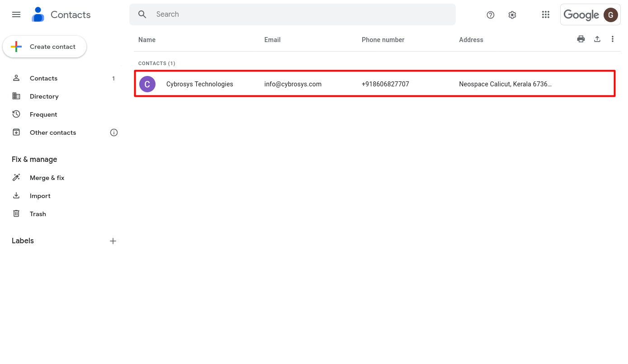This screenshot has height=364, width=628.
Task: Open Merge & fix
Action: point(47,178)
